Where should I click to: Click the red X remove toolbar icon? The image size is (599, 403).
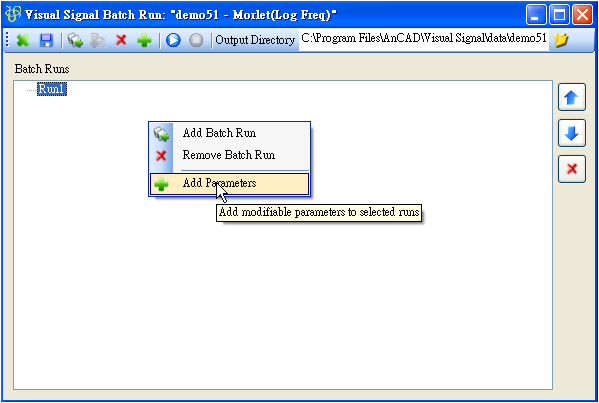point(121,40)
